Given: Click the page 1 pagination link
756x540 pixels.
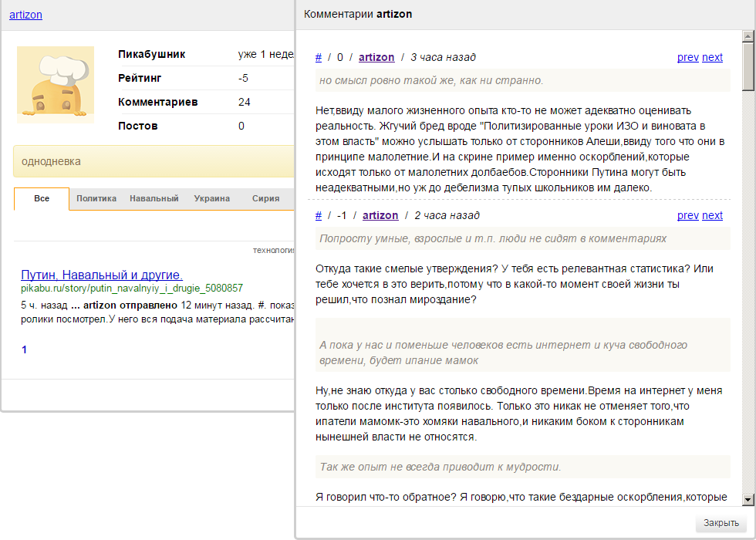Looking at the screenshot, I should (x=24, y=349).
